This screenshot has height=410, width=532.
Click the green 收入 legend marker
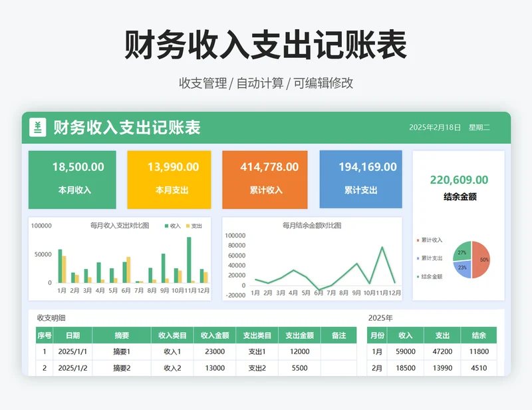[x=167, y=226]
